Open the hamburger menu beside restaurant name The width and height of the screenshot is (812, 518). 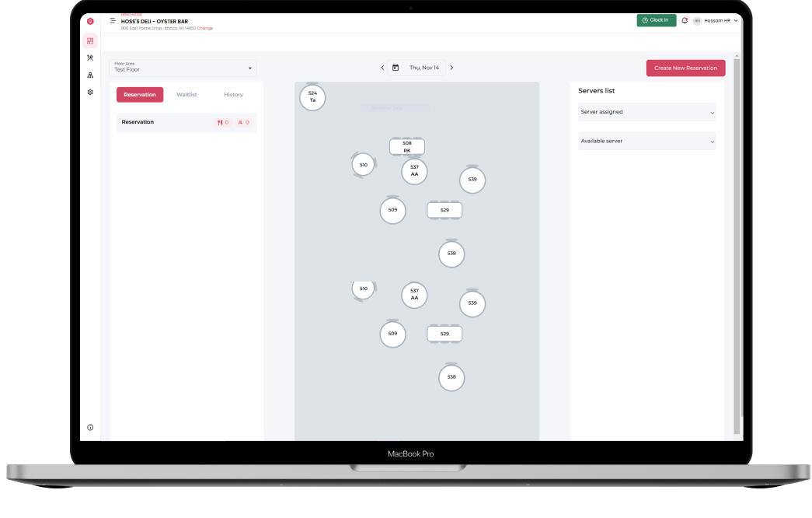coord(113,21)
